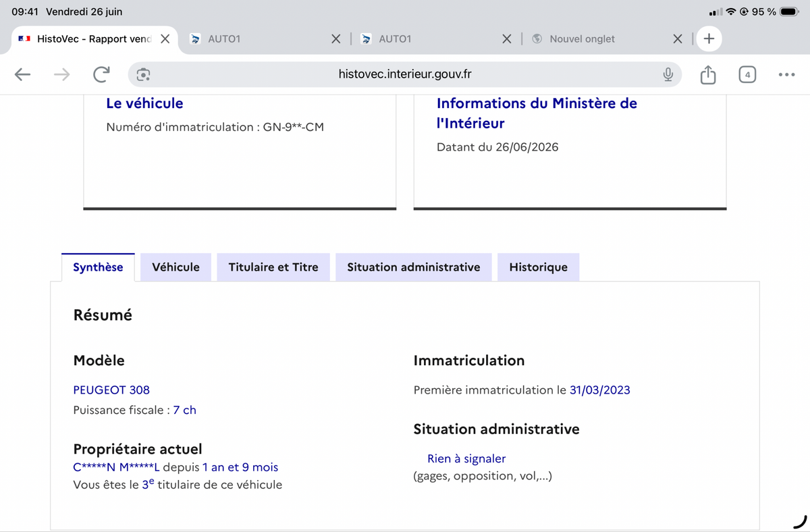Go back using the browser back arrow
The image size is (810, 532).
[x=23, y=75]
